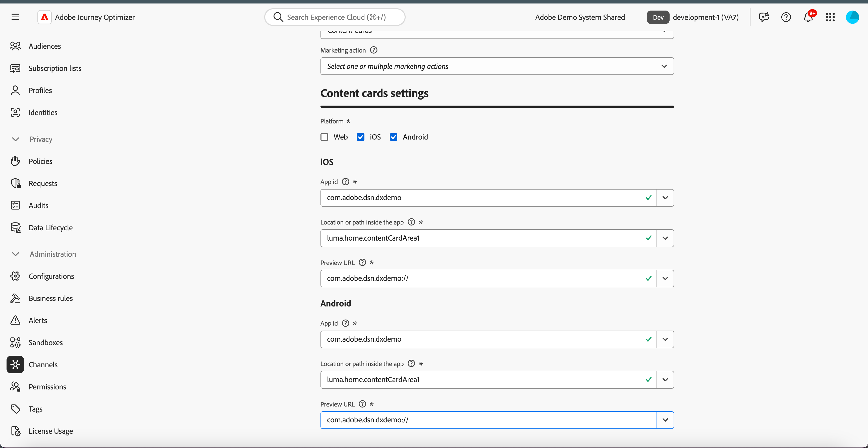Click the Marketing action help icon
This screenshot has width=868, height=448.
tap(373, 50)
